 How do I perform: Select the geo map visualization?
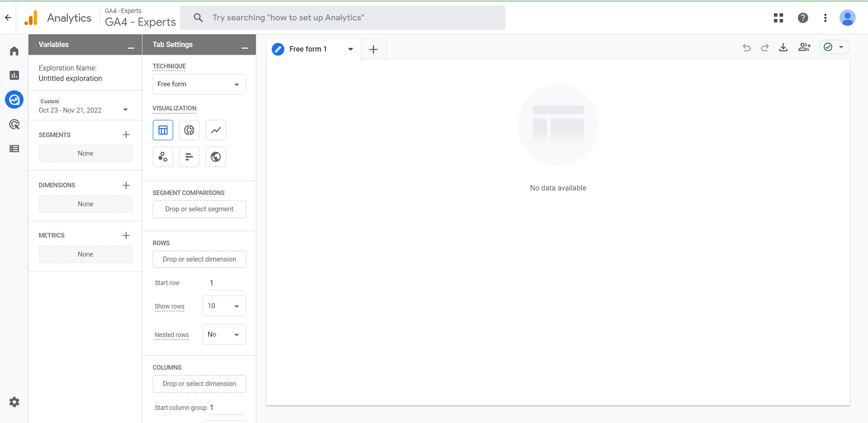pos(216,157)
